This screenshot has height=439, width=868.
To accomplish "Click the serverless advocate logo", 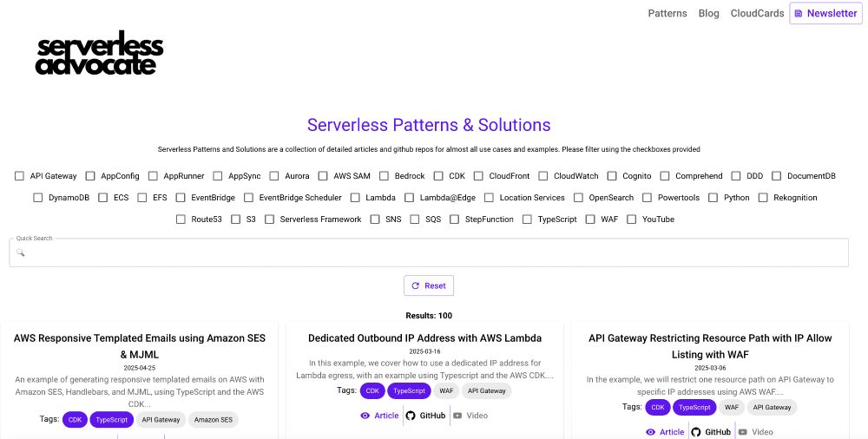I will (x=100, y=53).
